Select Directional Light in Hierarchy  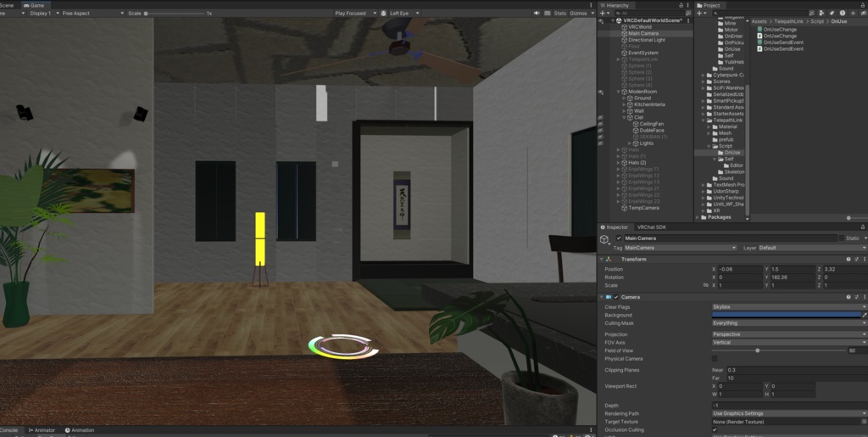pyautogui.click(x=646, y=40)
